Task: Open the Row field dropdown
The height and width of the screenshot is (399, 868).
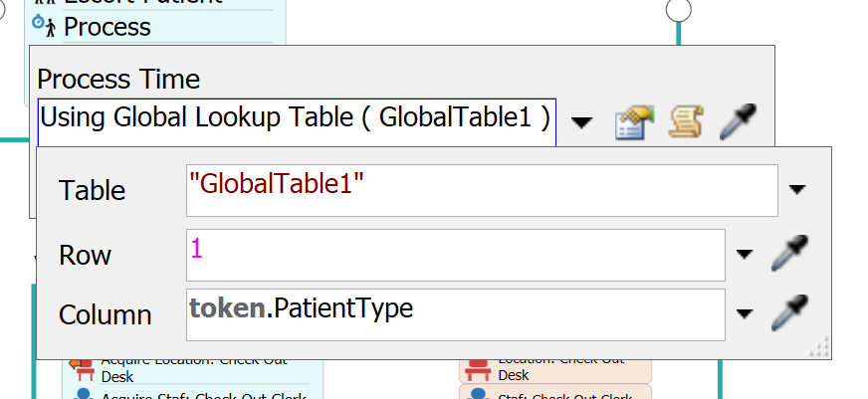Action: (744, 254)
